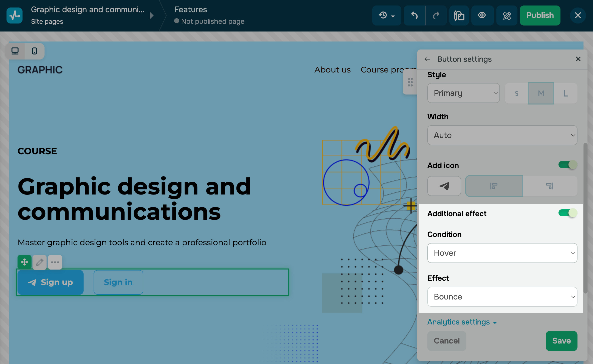Click the undo arrow icon
Screen dimensions: 593x364
[414, 15]
